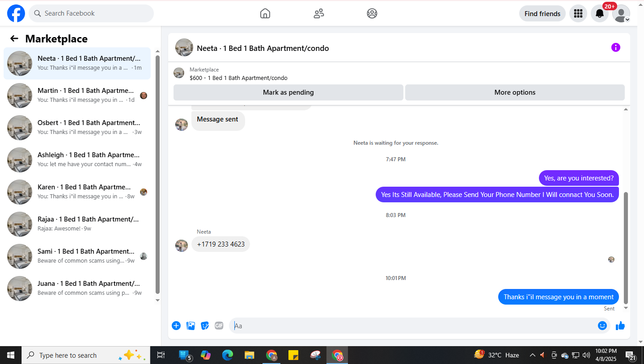Open the Sami conversation
This screenshot has height=364, width=644.
(x=77, y=256)
